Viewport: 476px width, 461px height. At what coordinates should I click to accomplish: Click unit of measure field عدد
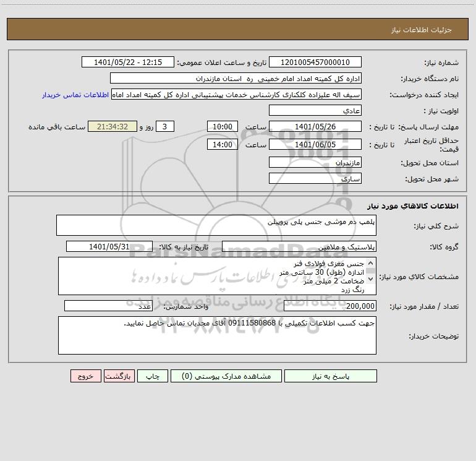[108, 306]
